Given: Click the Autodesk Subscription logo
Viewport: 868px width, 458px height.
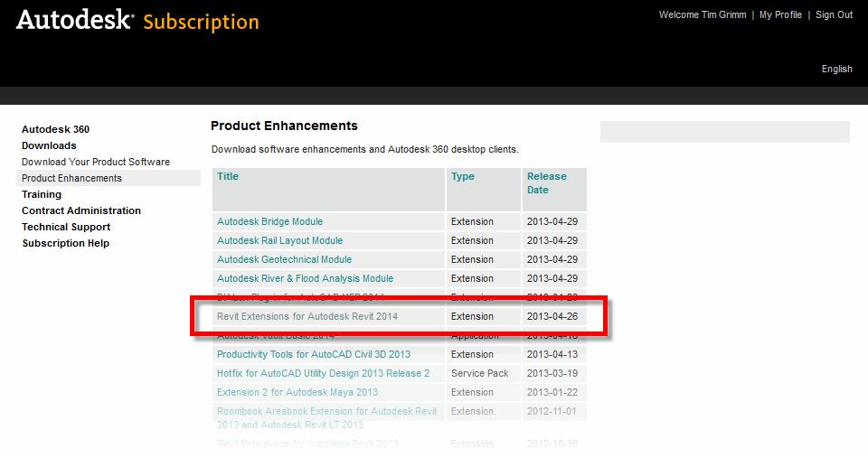Looking at the screenshot, I should pos(137,21).
